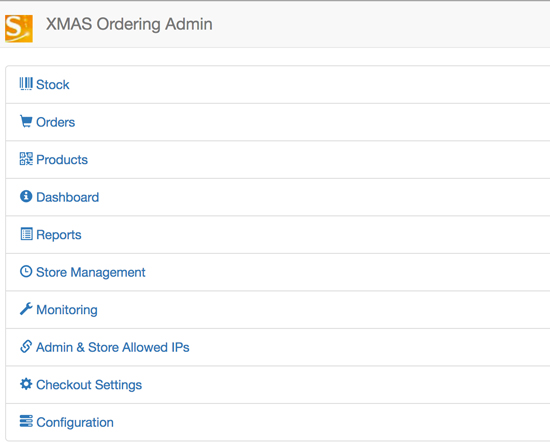The image size is (550, 446).
Task: Click the barcode icon next to Stock
Action: tap(26, 84)
